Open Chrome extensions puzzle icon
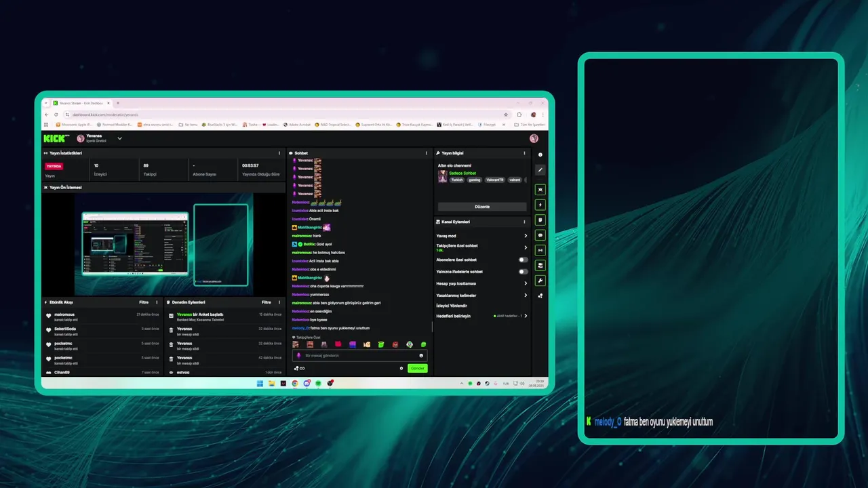This screenshot has width=868, height=488. click(x=519, y=115)
